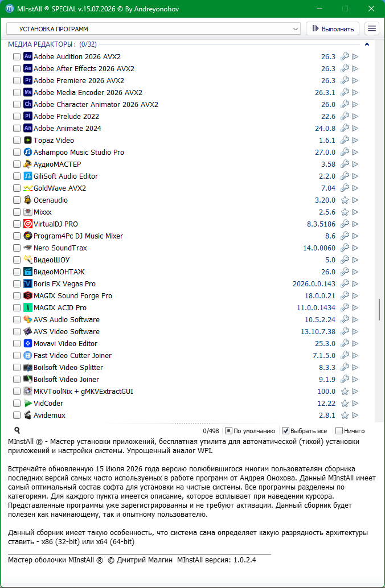Click the Topaz Video app icon
The height and width of the screenshot is (588, 385).
[28, 140]
